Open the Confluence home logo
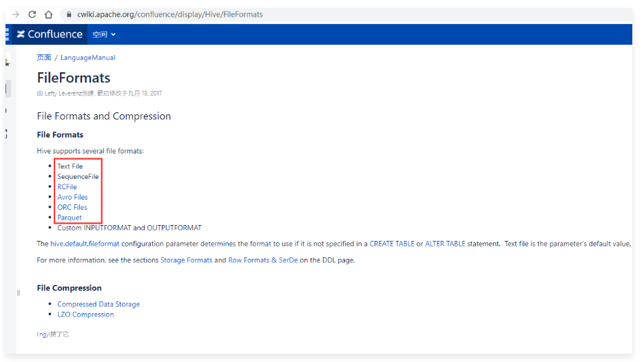Viewport: 644px width, 362px height. point(50,34)
